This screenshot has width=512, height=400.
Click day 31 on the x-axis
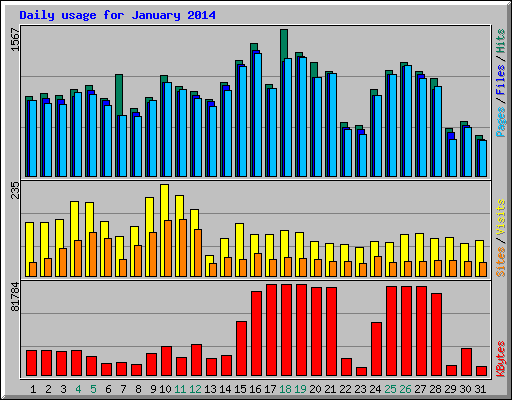click(x=480, y=389)
